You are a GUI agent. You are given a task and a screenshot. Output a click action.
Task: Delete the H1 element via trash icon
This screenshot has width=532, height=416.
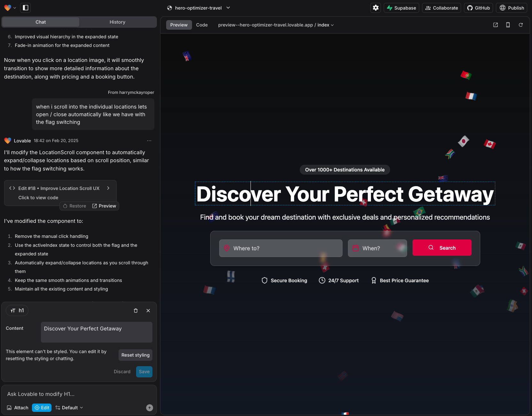pos(135,310)
